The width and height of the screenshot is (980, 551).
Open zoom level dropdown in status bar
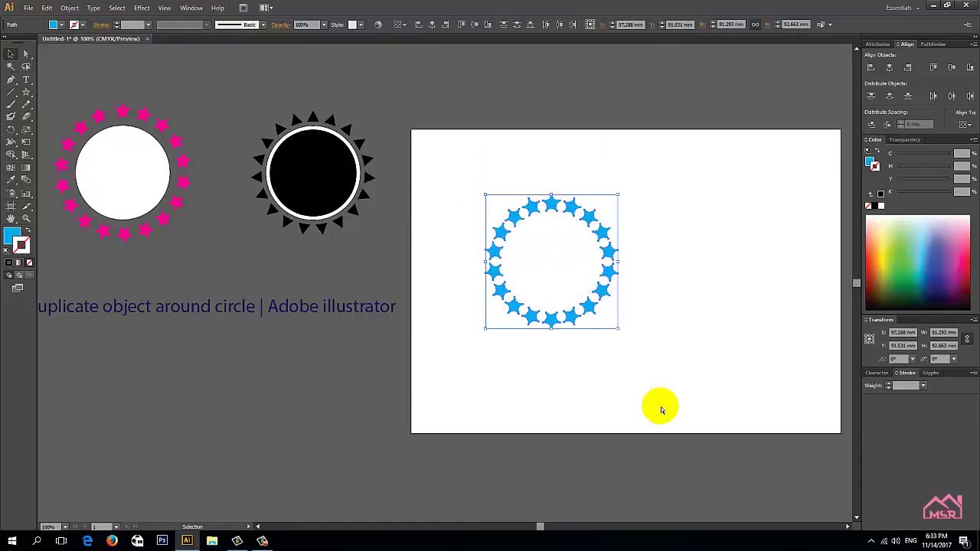pyautogui.click(x=65, y=527)
